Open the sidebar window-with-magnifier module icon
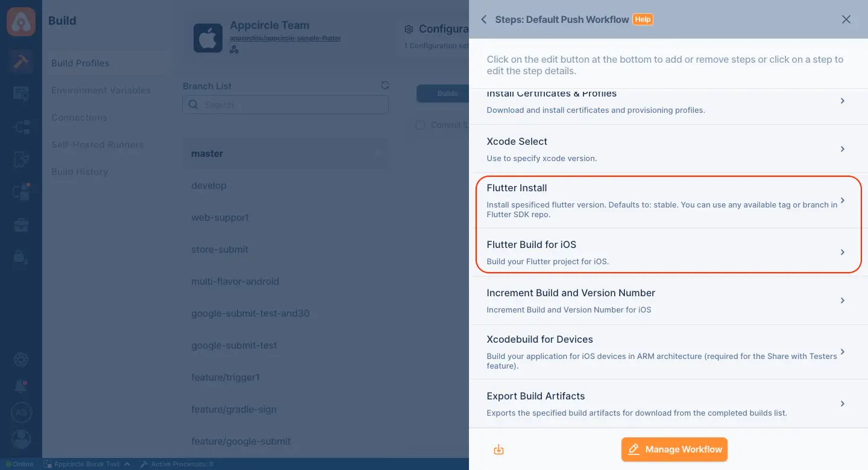This screenshot has height=470, width=868. click(x=21, y=94)
